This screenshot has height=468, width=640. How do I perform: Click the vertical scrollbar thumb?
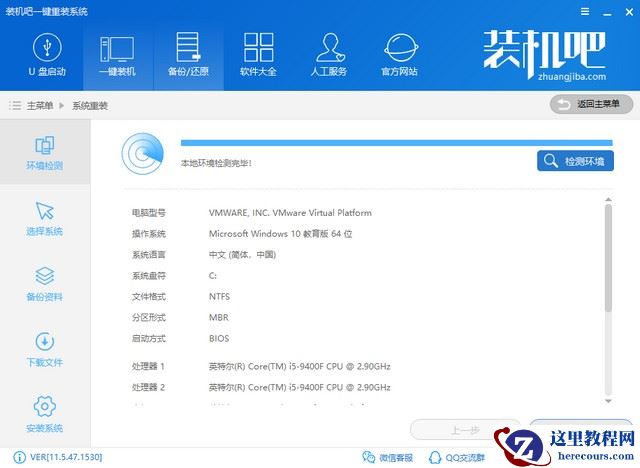608,258
